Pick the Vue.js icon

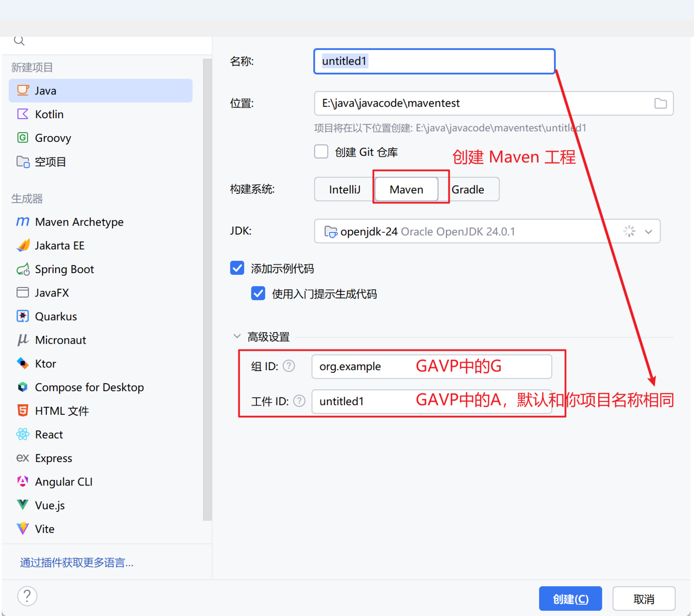[x=23, y=505]
